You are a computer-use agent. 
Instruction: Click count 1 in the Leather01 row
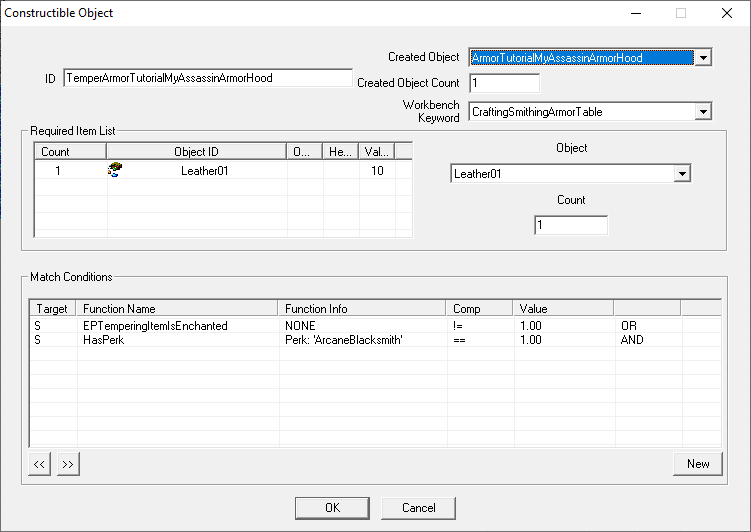coord(58,170)
